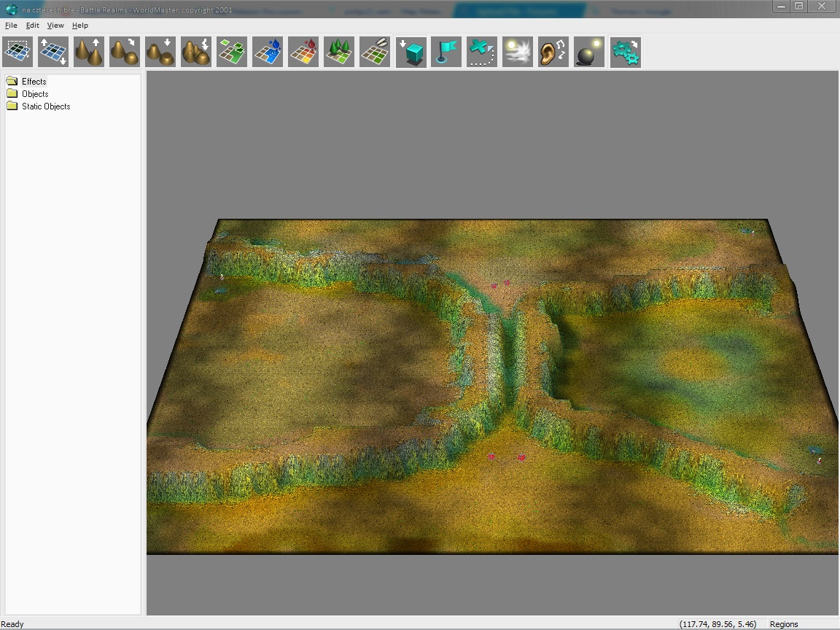The height and width of the screenshot is (630, 840).
Task: Activate the place object cube tool
Action: (x=411, y=52)
